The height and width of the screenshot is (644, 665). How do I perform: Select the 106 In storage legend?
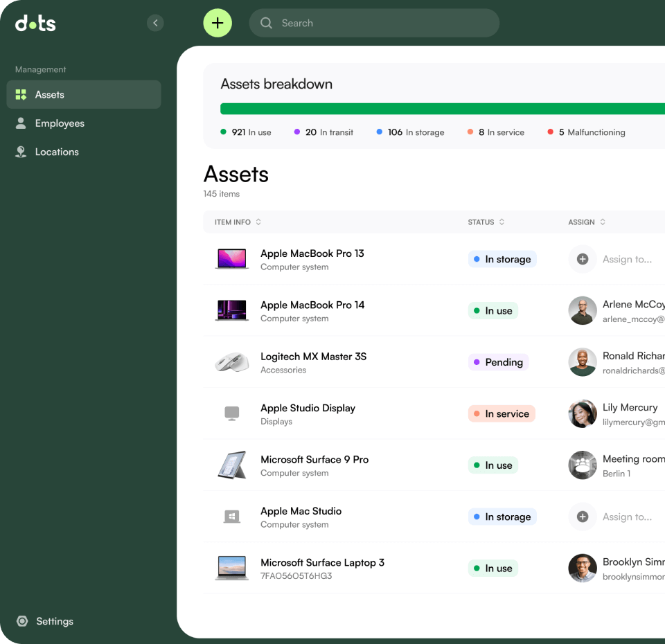pos(411,132)
